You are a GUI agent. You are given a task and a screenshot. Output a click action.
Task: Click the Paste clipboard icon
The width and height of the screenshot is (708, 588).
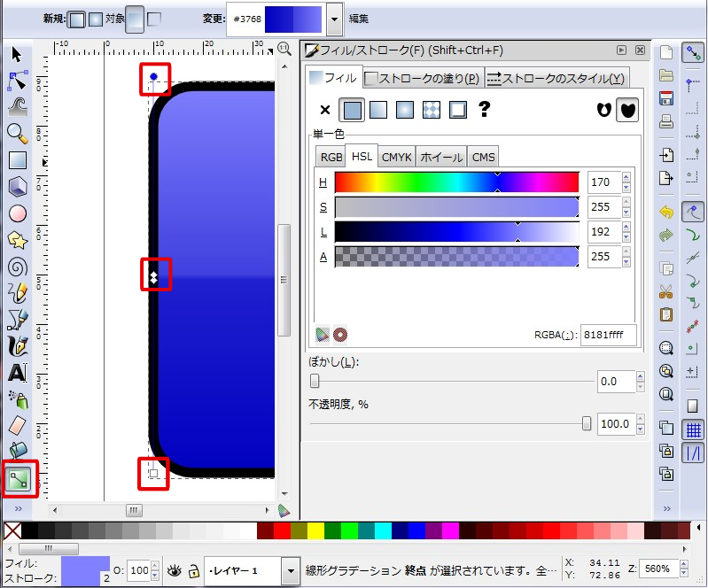(666, 314)
